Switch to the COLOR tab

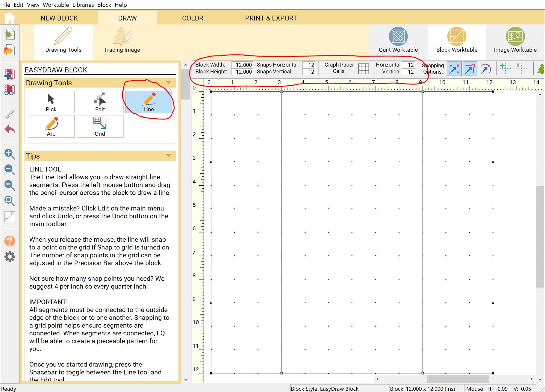click(x=192, y=18)
